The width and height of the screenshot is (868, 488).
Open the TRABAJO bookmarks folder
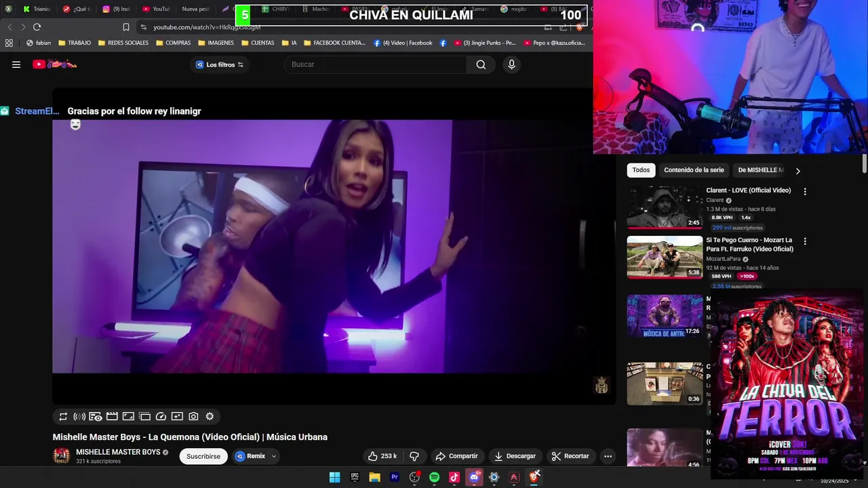[75, 43]
